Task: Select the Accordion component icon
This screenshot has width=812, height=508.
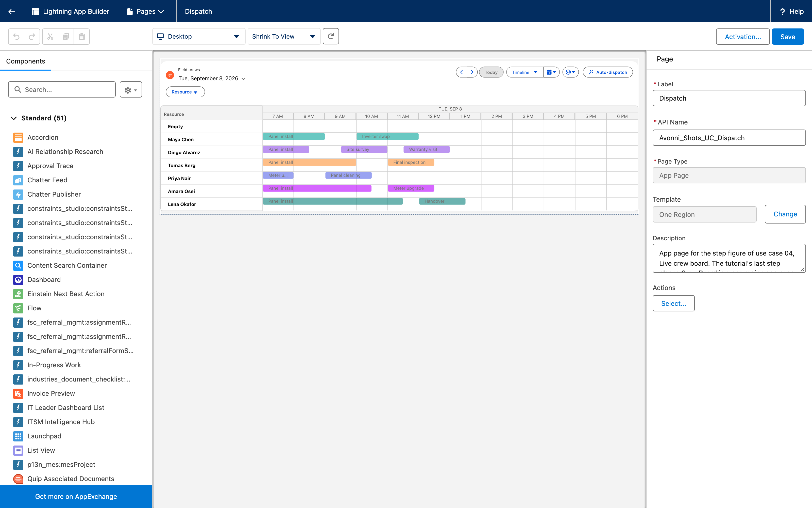Action: (18, 137)
